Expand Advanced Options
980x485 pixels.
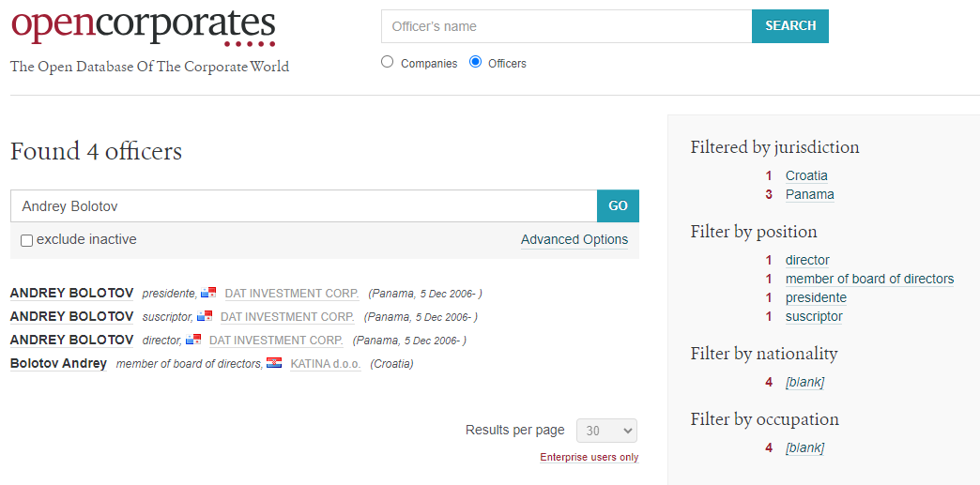click(x=574, y=240)
